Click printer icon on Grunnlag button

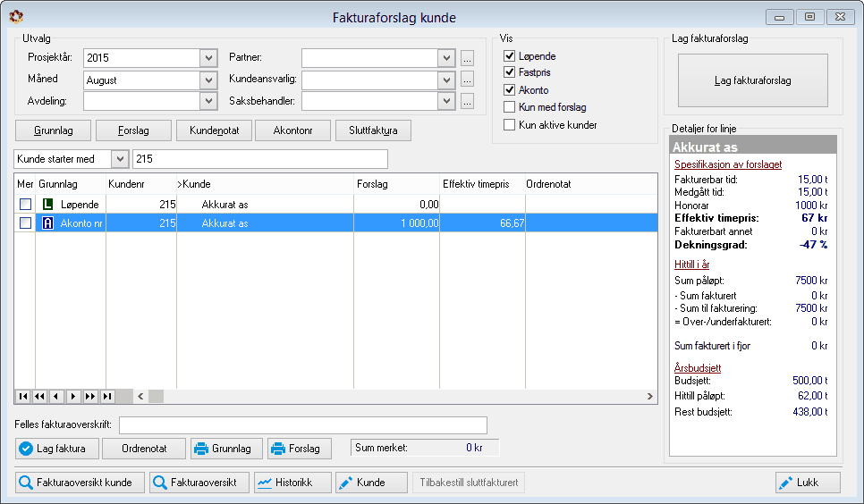tap(201, 449)
